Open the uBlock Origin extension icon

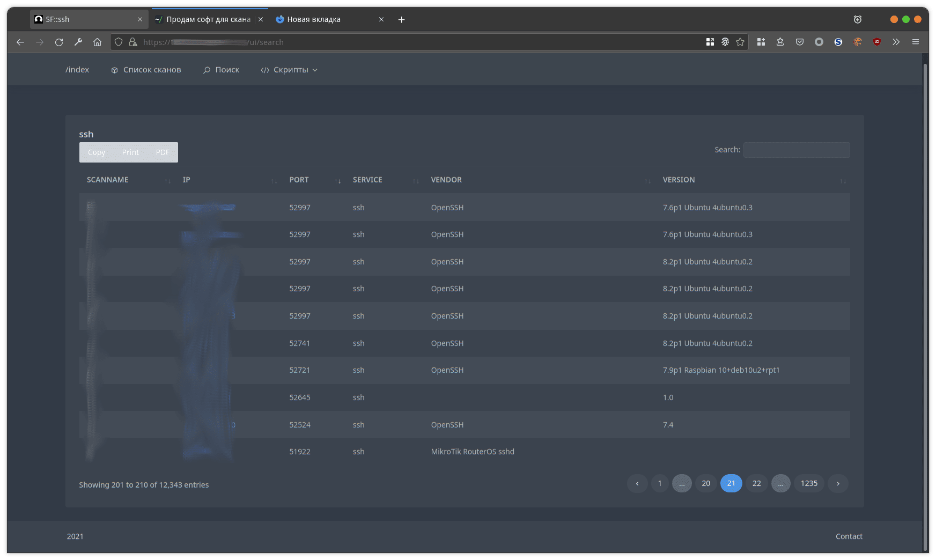pos(877,42)
